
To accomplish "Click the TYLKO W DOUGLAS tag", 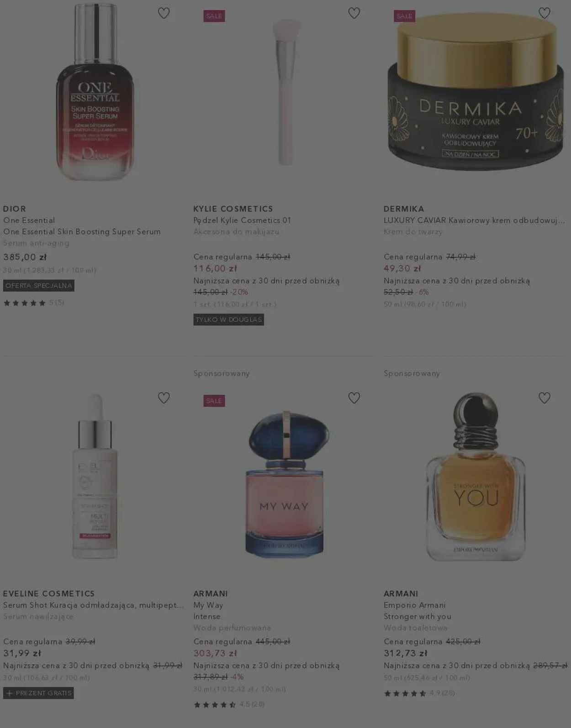I will 229,319.
